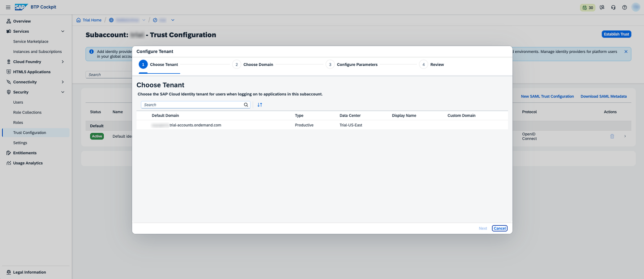Image resolution: width=644 pixels, height=279 pixels.
Task: Click the Security shield icon
Action: [x=9, y=92]
